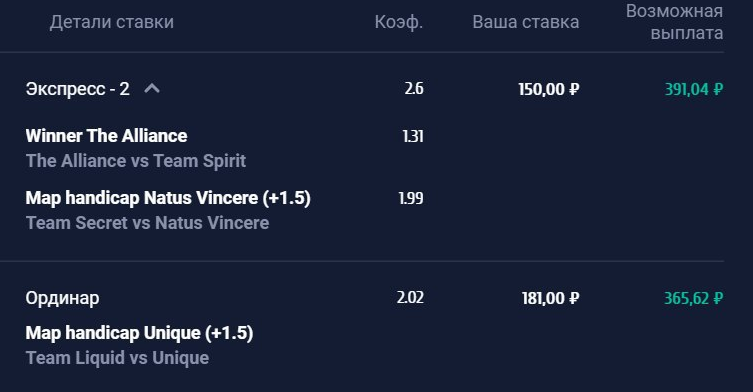Open Team Secret vs Natus Vincere match
Screen dimensions: 753x392
[147, 223]
